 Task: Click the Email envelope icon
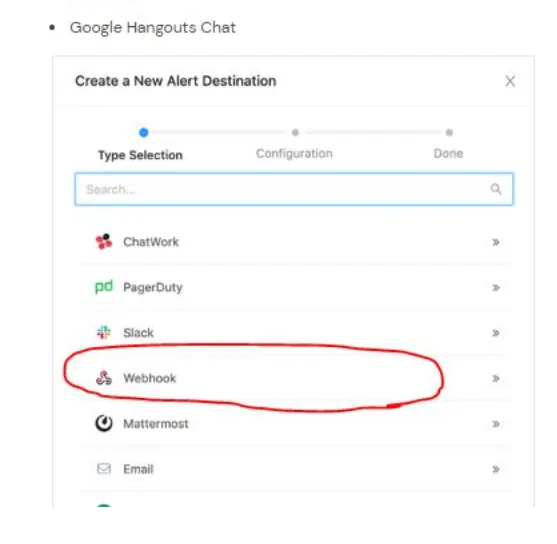point(104,469)
